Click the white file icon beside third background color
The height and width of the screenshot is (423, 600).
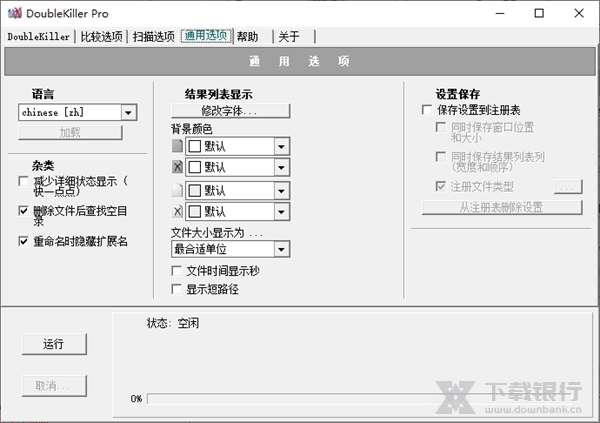178,190
